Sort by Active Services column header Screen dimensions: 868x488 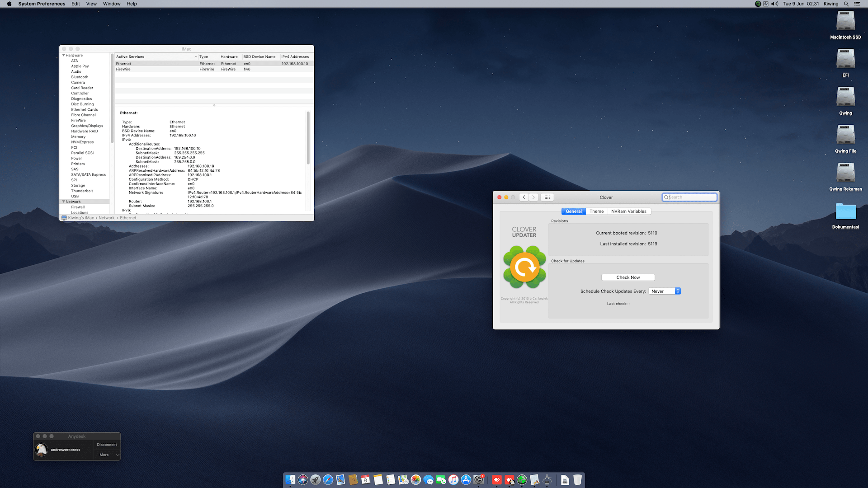click(156, 57)
